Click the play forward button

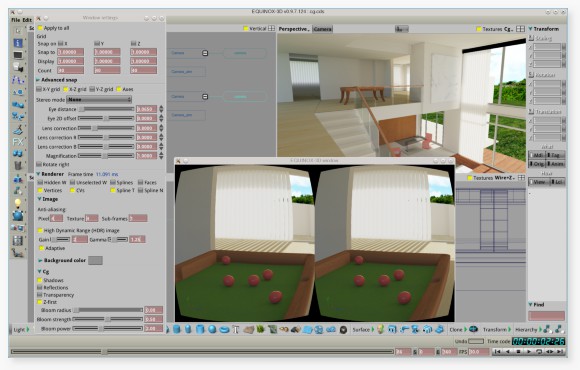coord(529,352)
